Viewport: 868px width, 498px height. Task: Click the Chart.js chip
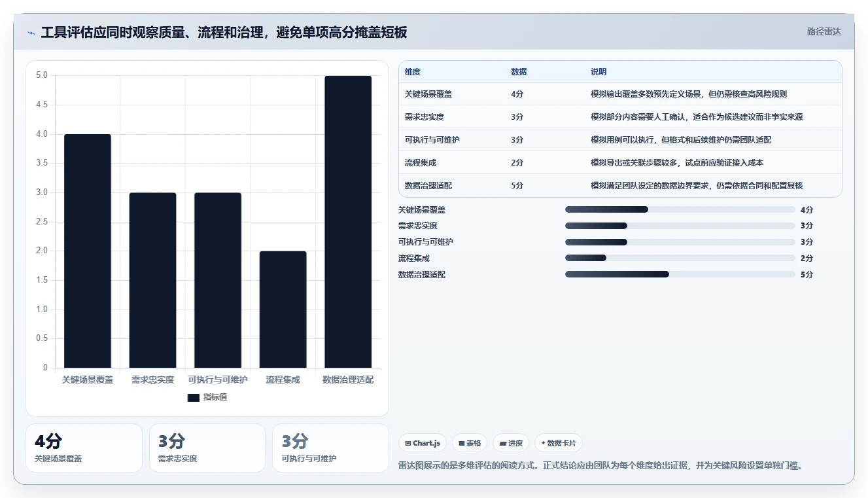tap(423, 443)
